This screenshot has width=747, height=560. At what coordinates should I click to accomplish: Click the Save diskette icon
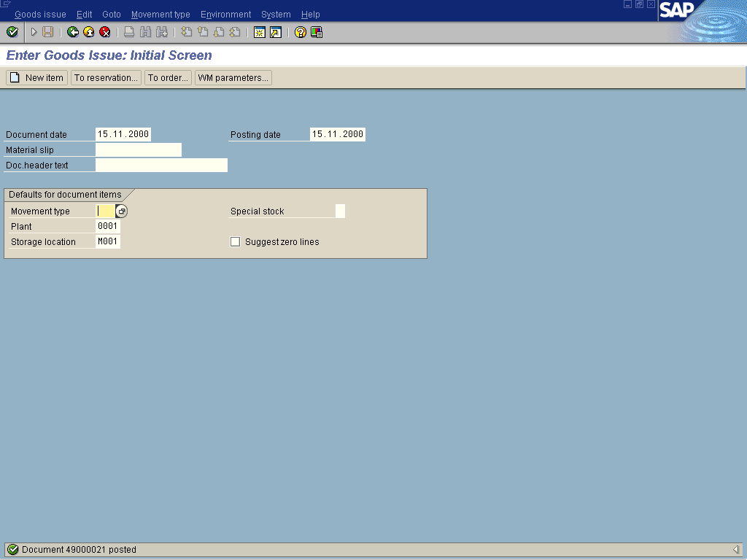(47, 32)
